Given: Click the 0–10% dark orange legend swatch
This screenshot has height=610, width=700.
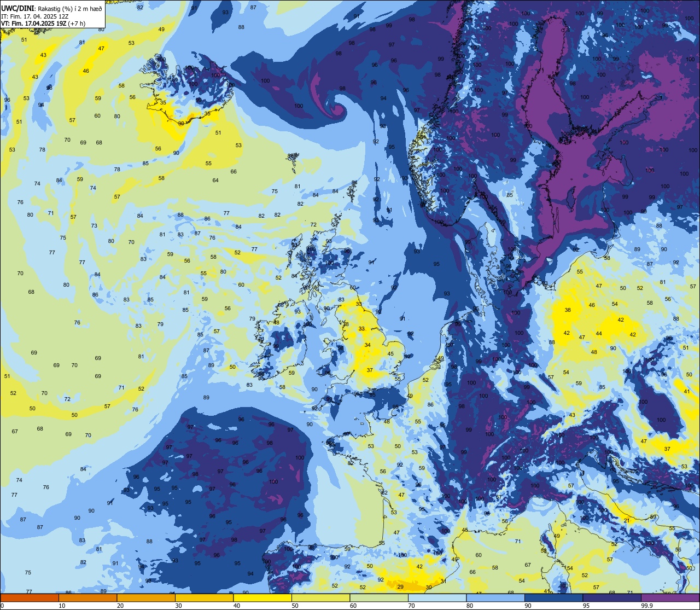Looking at the screenshot, I should (30, 597).
